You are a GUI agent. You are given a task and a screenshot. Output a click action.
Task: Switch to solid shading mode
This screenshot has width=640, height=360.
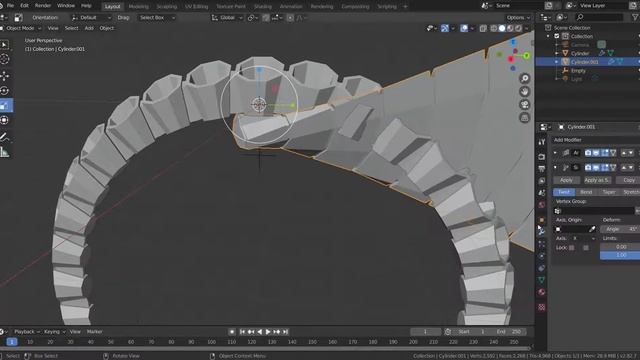tap(502, 28)
